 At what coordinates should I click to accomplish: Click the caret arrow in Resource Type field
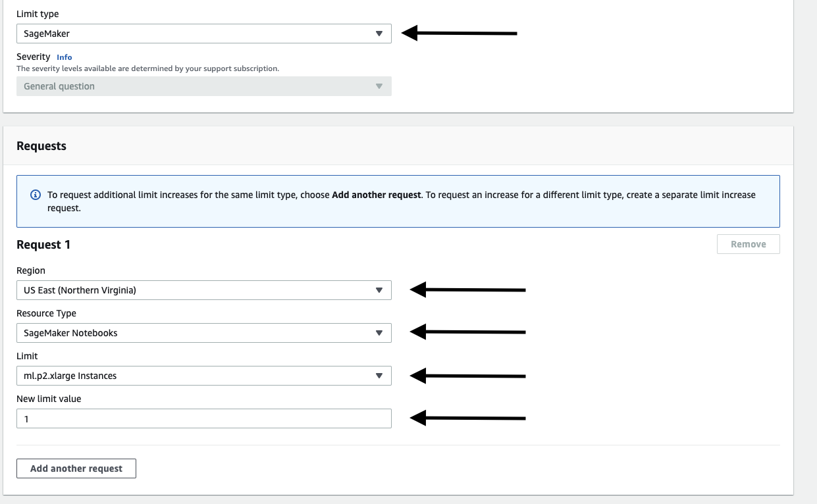379,333
